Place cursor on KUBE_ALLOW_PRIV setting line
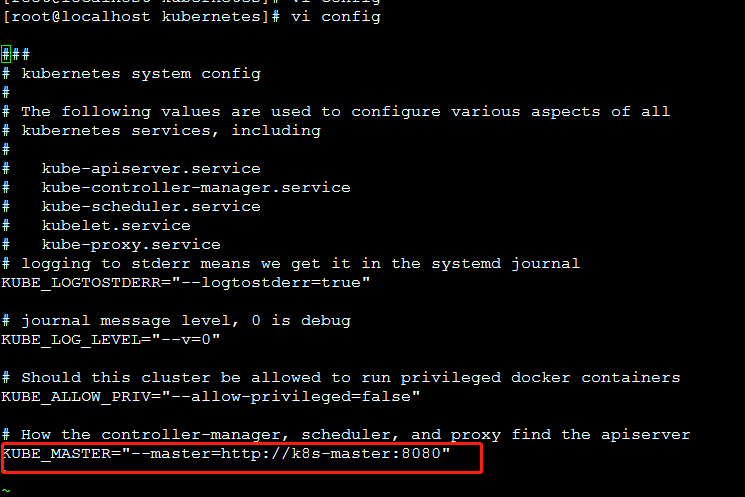Image resolution: width=745 pixels, height=497 pixels. pos(210,397)
